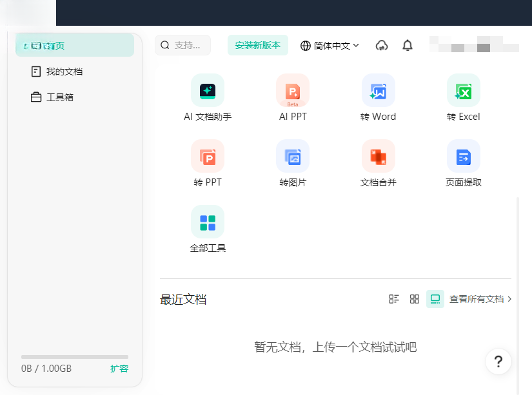Open the 转 Excel converter
This screenshot has height=395, width=532.
464,98
